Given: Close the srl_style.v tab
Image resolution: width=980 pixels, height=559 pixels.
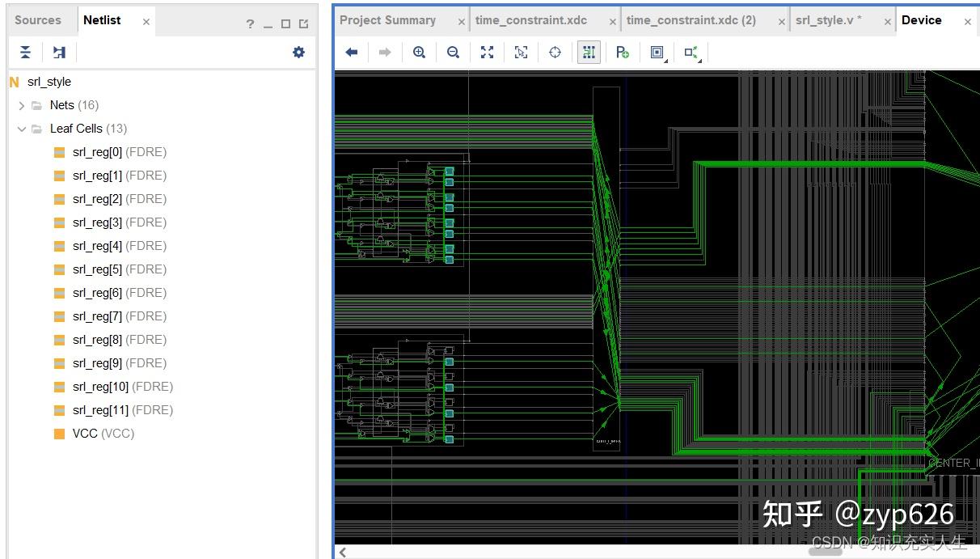Looking at the screenshot, I should pos(887,22).
